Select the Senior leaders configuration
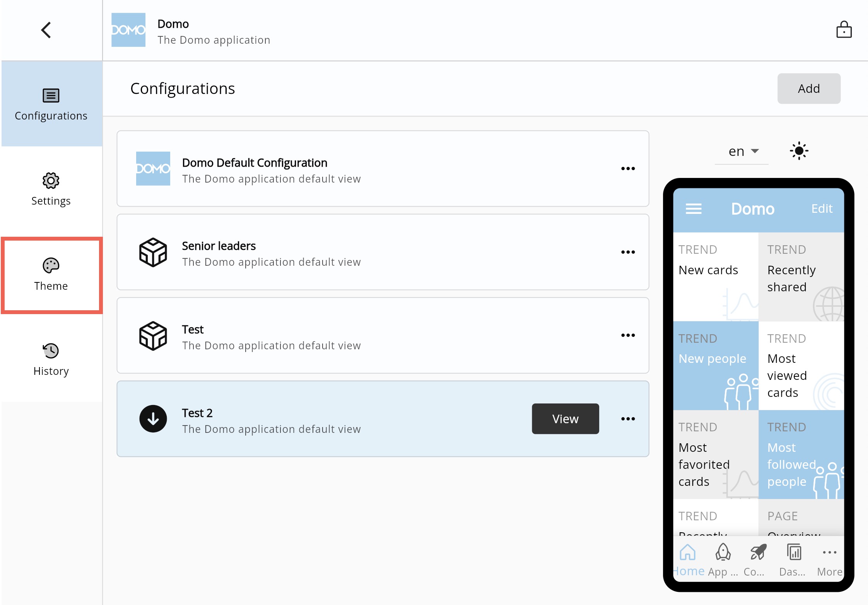The image size is (868, 605). point(383,252)
